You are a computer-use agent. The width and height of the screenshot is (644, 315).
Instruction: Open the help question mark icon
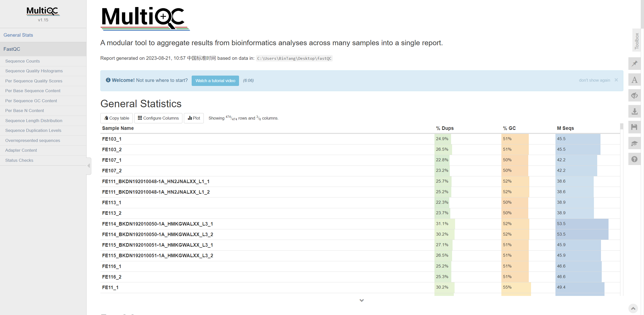click(x=634, y=159)
